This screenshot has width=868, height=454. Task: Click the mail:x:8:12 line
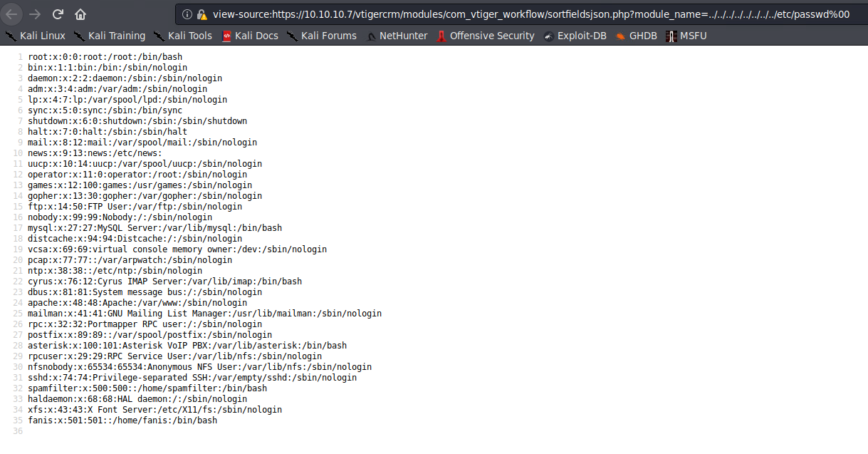pos(142,143)
